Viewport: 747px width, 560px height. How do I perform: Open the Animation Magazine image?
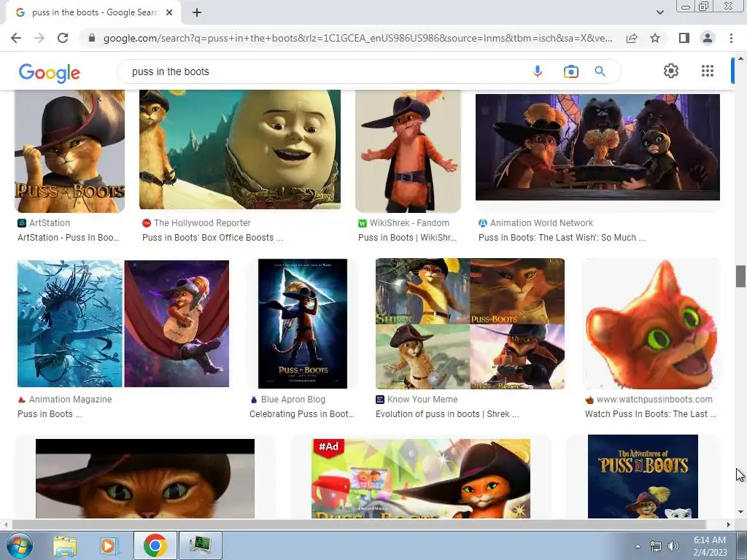(x=123, y=324)
